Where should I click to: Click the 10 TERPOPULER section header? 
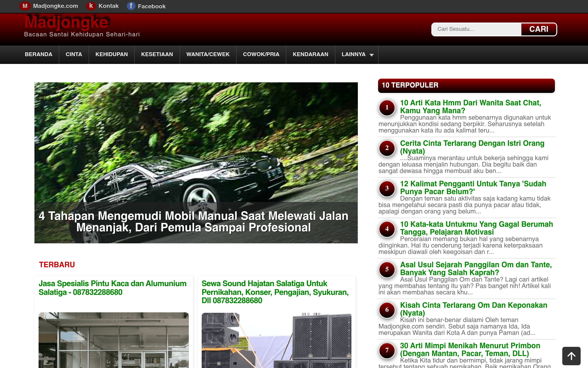click(466, 85)
